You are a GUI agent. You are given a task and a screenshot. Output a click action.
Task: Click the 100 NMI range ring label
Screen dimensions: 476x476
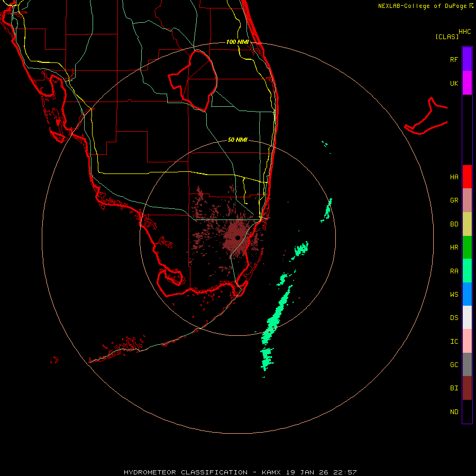237,42
